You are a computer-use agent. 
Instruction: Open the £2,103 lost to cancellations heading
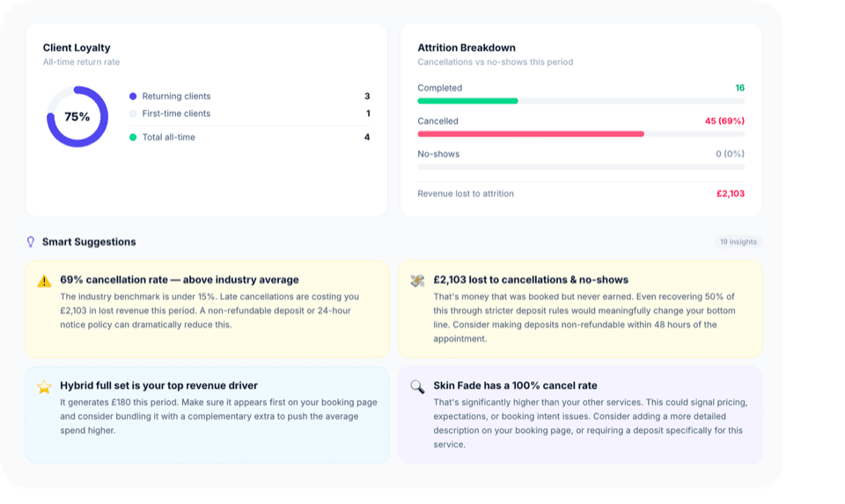pos(531,280)
